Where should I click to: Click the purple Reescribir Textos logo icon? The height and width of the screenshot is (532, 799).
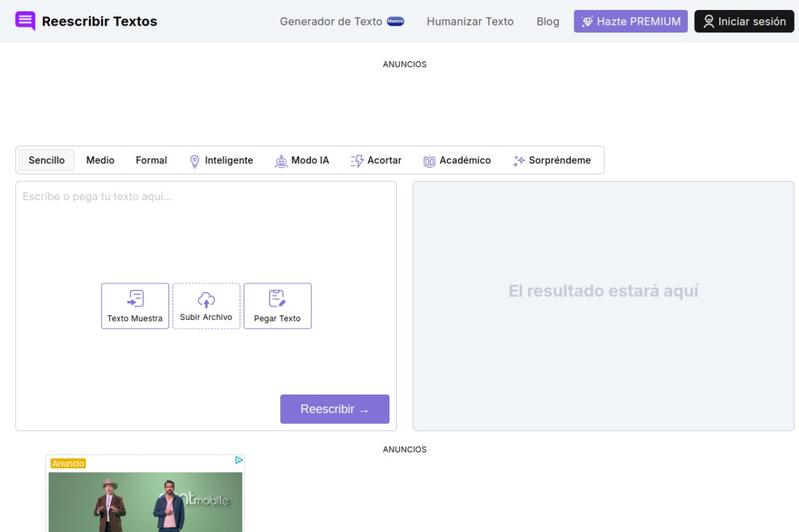click(x=26, y=21)
